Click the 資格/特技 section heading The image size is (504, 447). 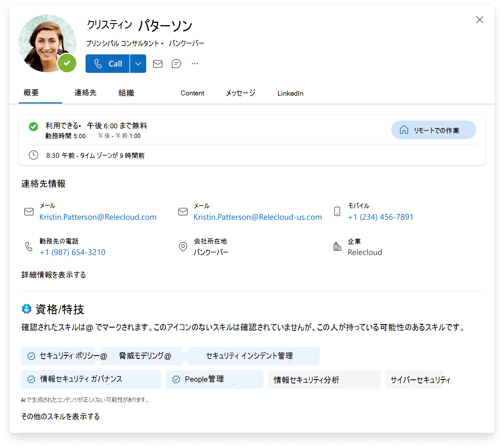(x=60, y=309)
